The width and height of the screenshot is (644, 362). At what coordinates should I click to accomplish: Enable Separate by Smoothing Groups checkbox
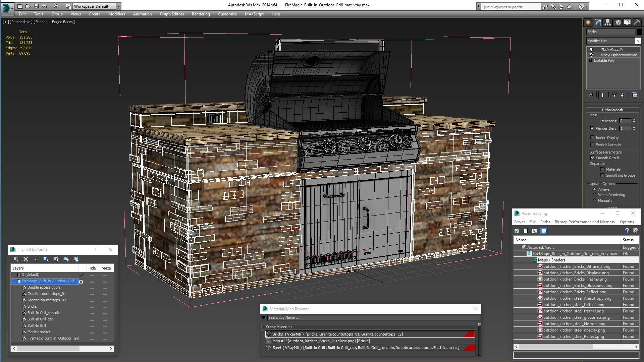(x=602, y=175)
